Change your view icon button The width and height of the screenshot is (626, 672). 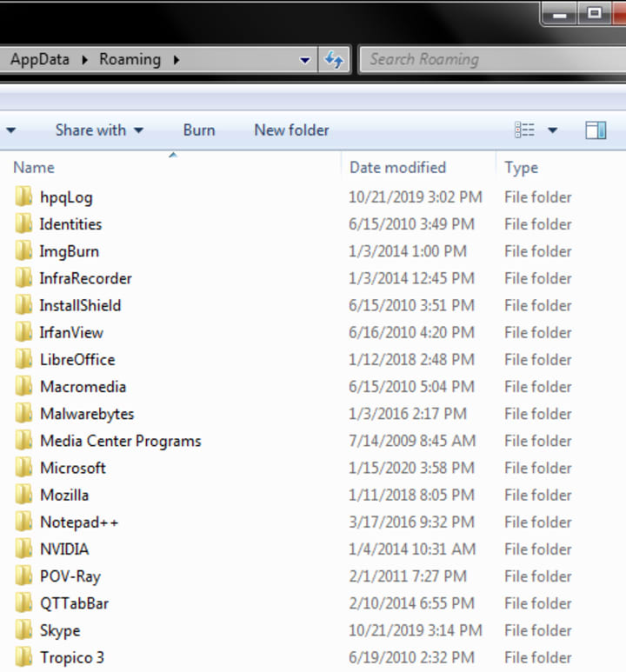[x=524, y=130]
